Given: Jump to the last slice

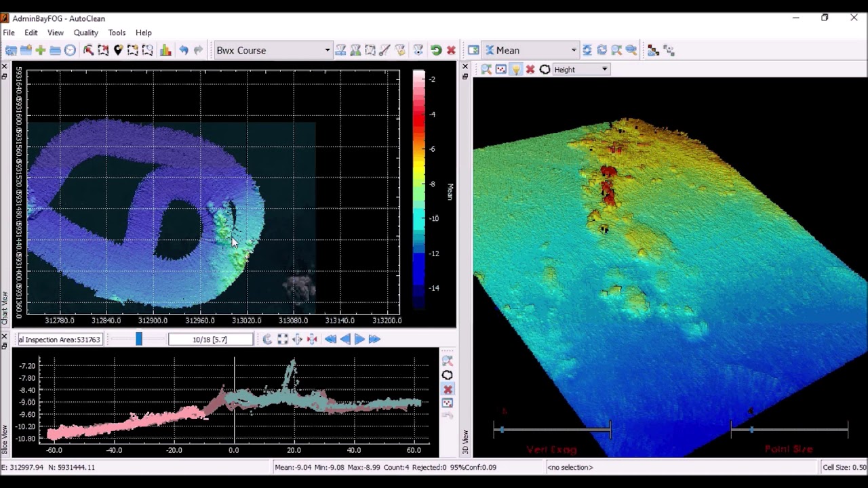Looking at the screenshot, I should tap(374, 339).
